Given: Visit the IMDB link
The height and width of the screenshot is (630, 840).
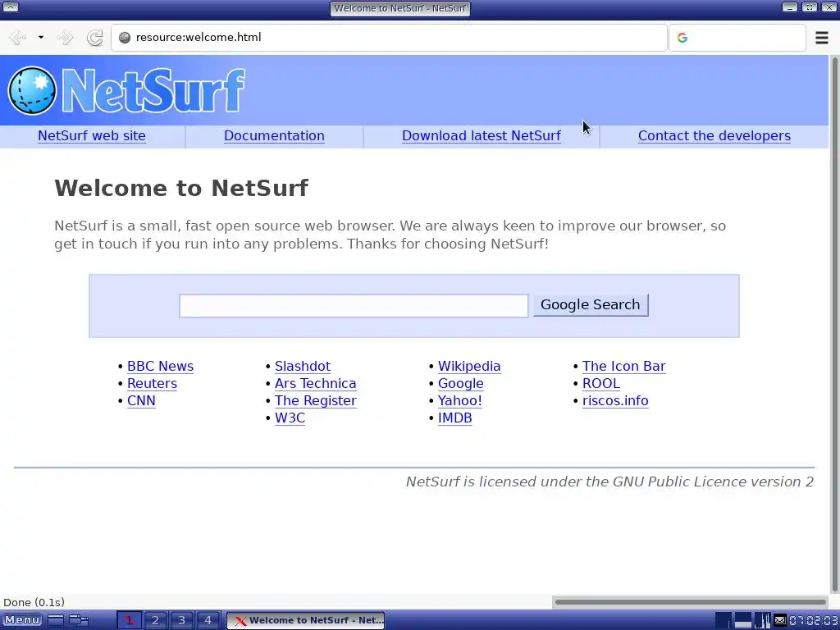Looking at the screenshot, I should [454, 418].
